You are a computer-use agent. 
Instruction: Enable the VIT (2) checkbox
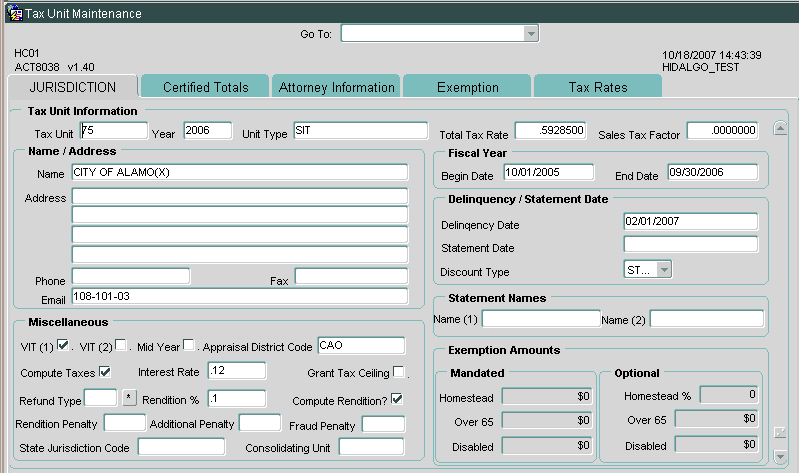(x=121, y=345)
